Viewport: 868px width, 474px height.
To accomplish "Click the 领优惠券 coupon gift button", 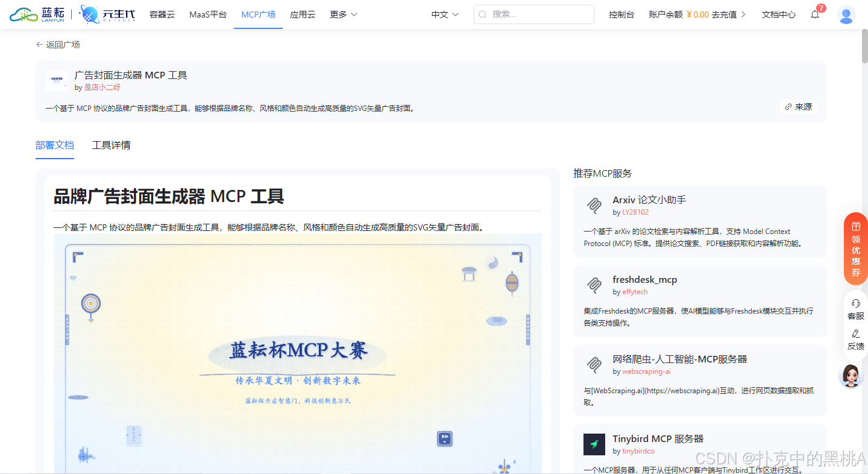I will [x=856, y=248].
